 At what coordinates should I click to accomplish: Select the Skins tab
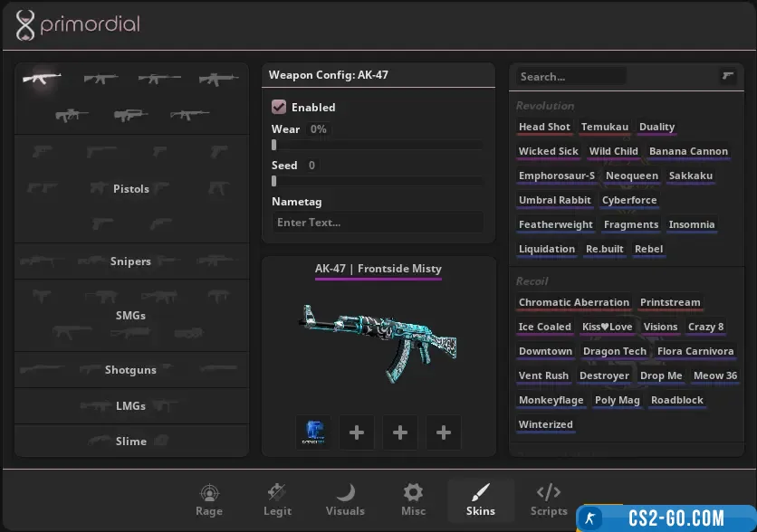pyautogui.click(x=481, y=499)
